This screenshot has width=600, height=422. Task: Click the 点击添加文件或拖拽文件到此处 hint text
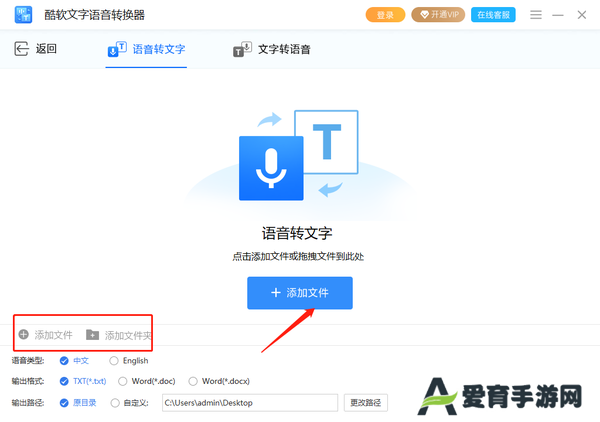[x=298, y=256]
